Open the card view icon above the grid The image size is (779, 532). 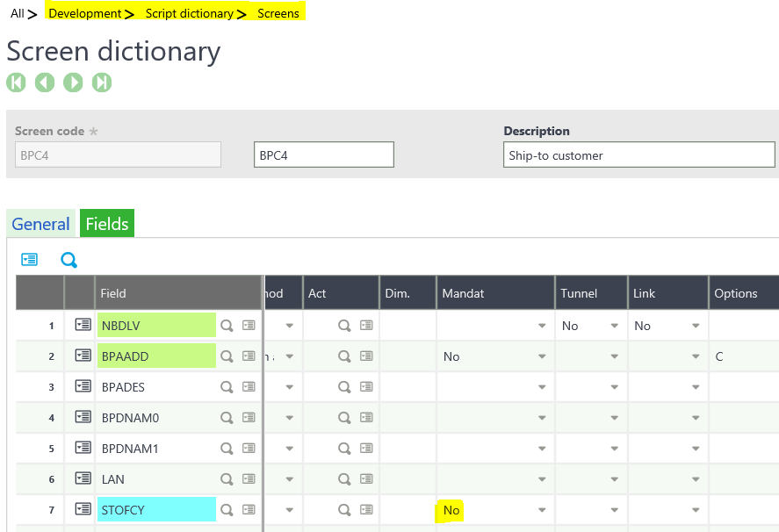click(x=30, y=260)
